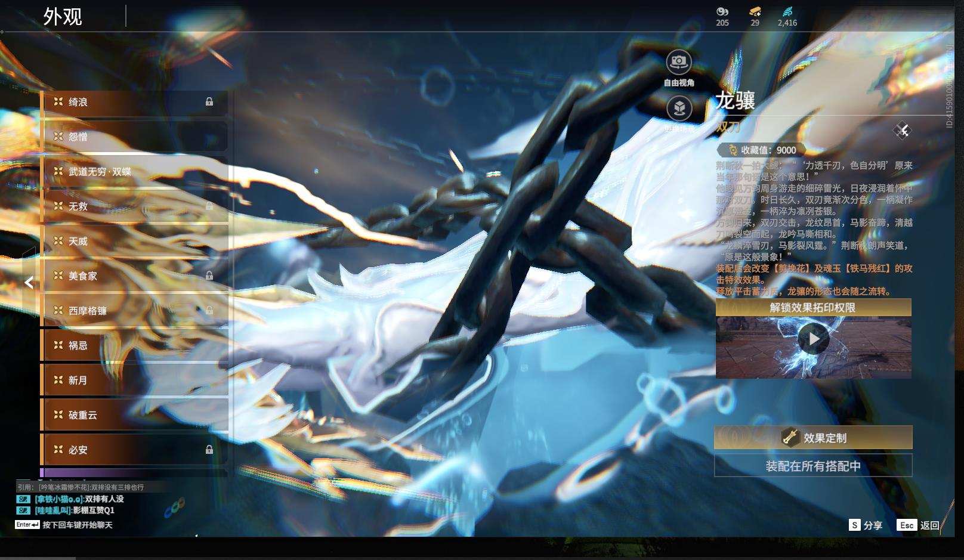Click the key icon on the 效果定制 button
Screen dimensions: 964x560
pos(790,438)
